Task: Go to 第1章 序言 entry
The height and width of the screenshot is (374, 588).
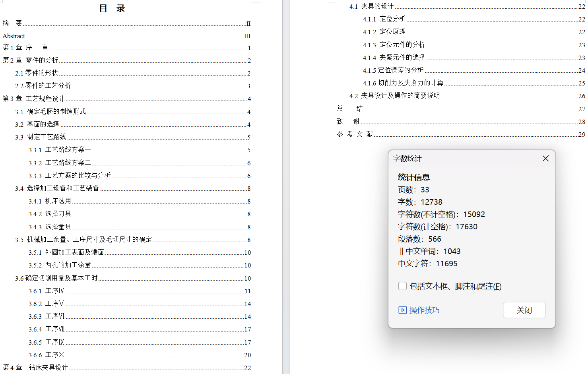Action: [126, 48]
